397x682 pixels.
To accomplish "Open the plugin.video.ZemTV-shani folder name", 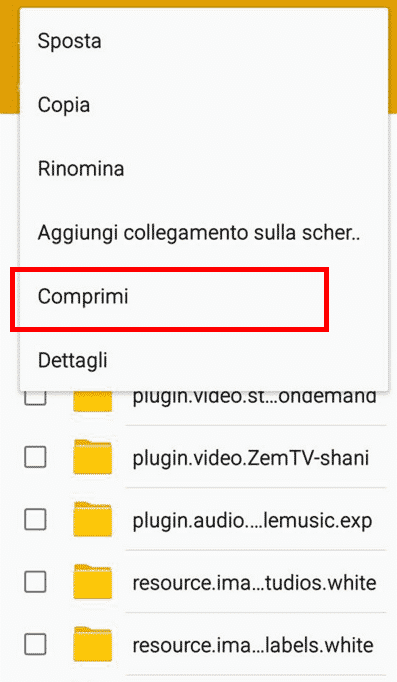I will tap(251, 458).
